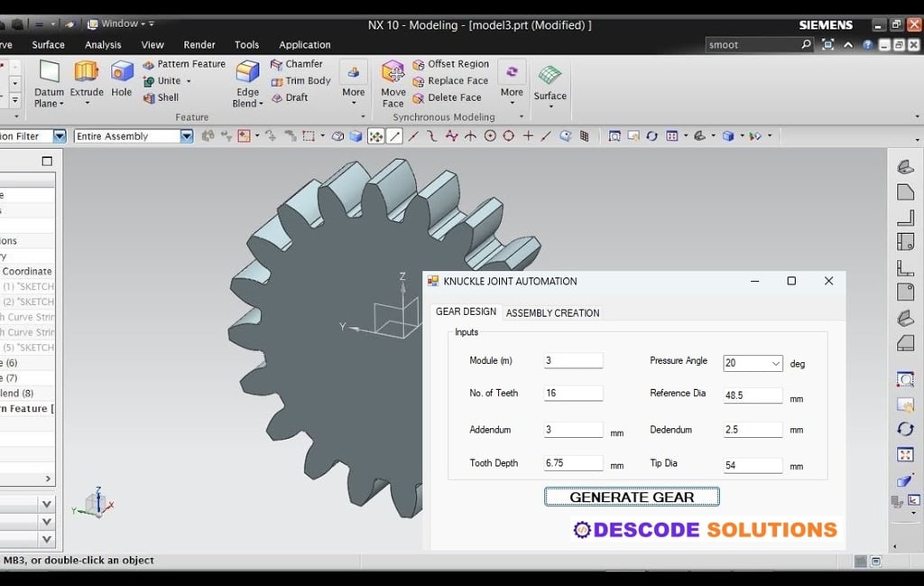Activate the Extrude tool
Screen dimensions: 924x586
click(87, 79)
